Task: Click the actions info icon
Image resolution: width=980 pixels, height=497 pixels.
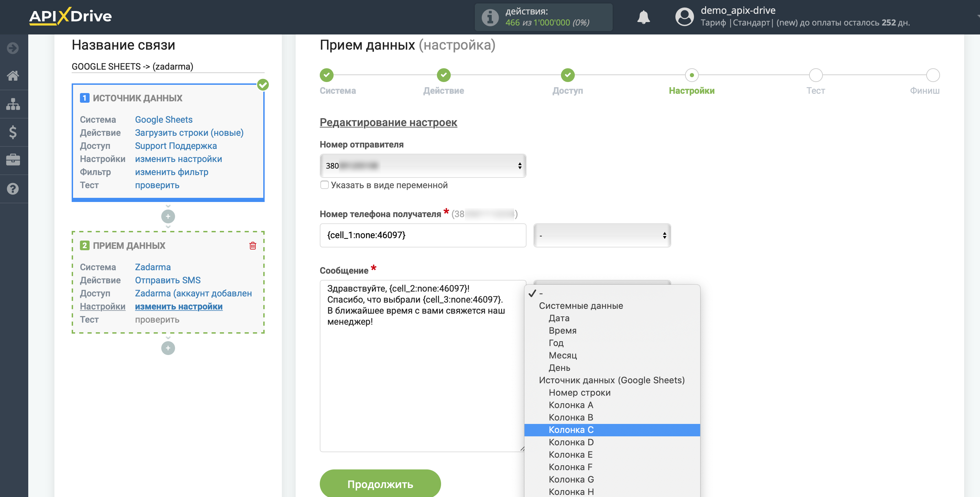Action: point(490,17)
